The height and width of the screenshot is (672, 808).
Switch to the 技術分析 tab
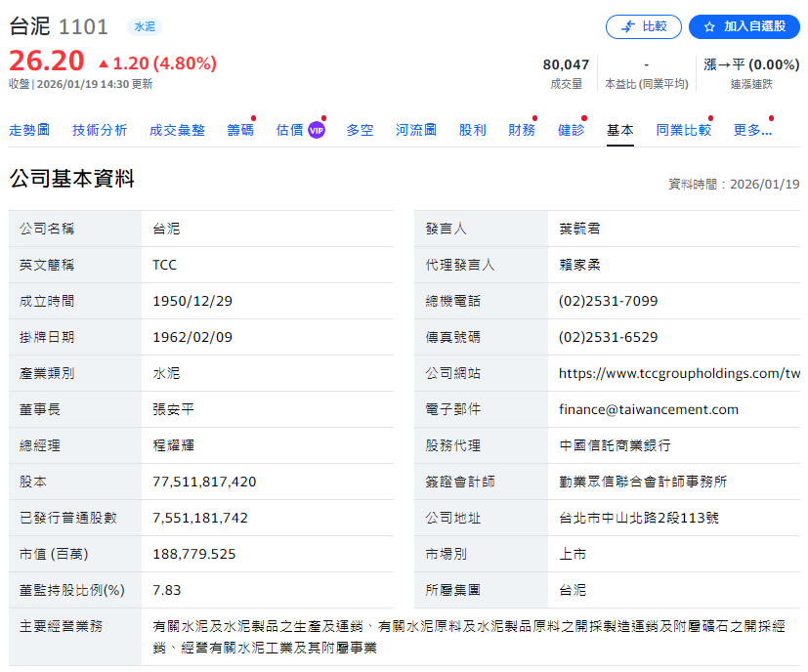[x=99, y=128]
